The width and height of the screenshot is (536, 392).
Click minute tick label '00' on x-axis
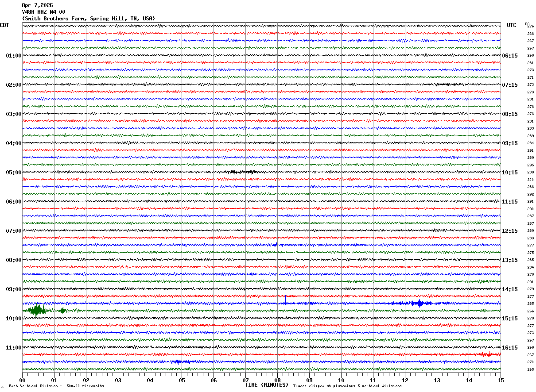point(22,380)
